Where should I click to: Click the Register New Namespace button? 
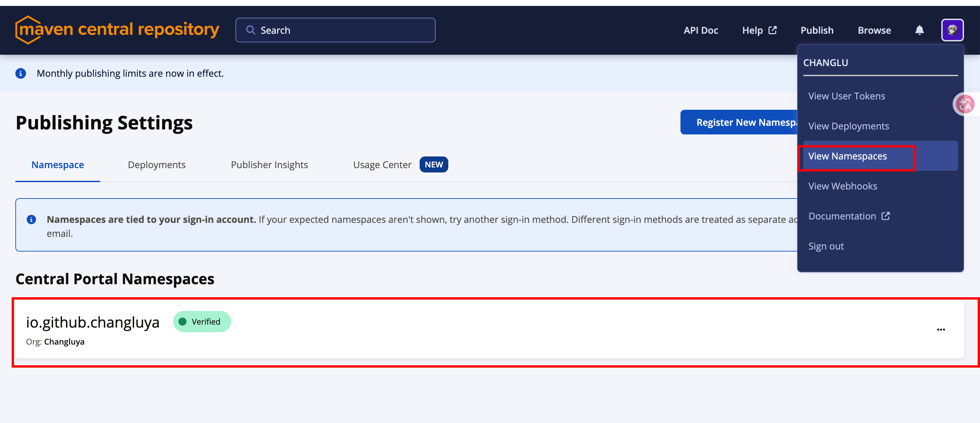[x=739, y=122]
